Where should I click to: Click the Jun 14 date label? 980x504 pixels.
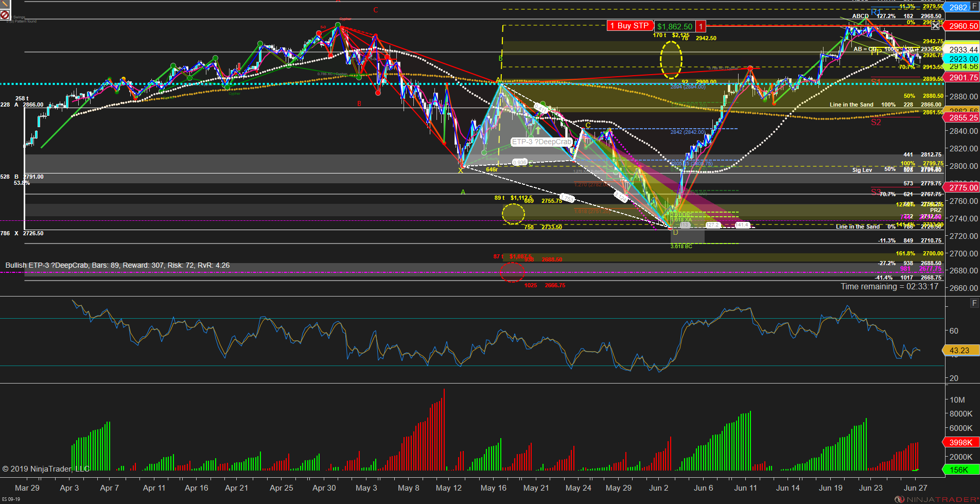pyautogui.click(x=788, y=488)
